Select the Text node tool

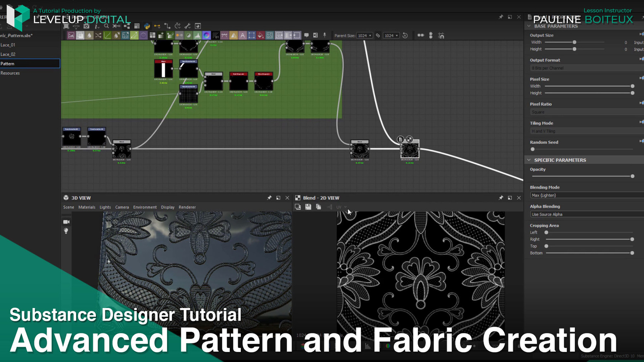(x=242, y=35)
